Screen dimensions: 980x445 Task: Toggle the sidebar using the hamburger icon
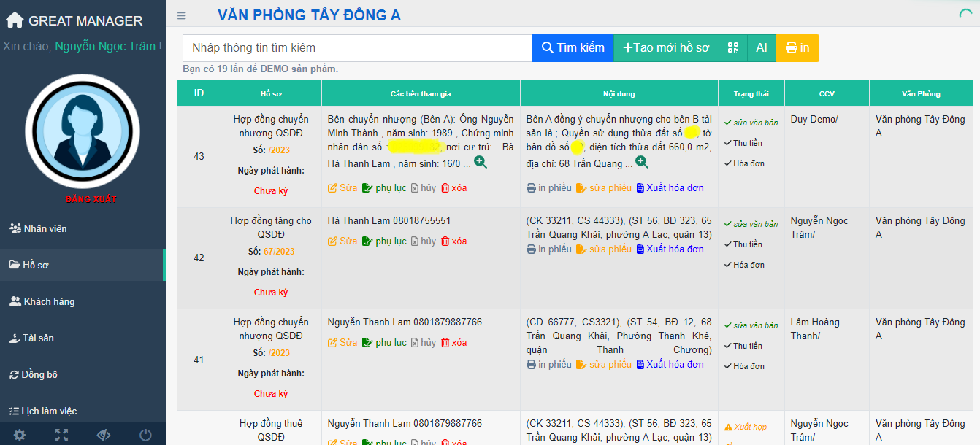tap(182, 16)
